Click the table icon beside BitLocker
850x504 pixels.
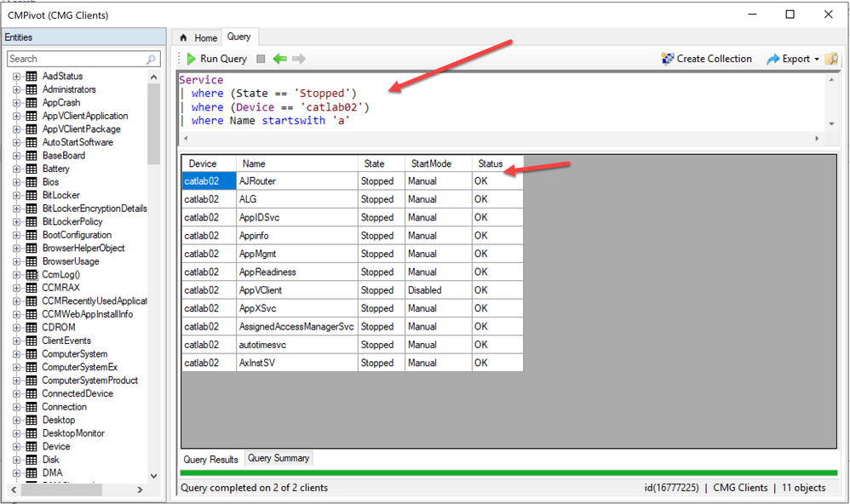(32, 195)
